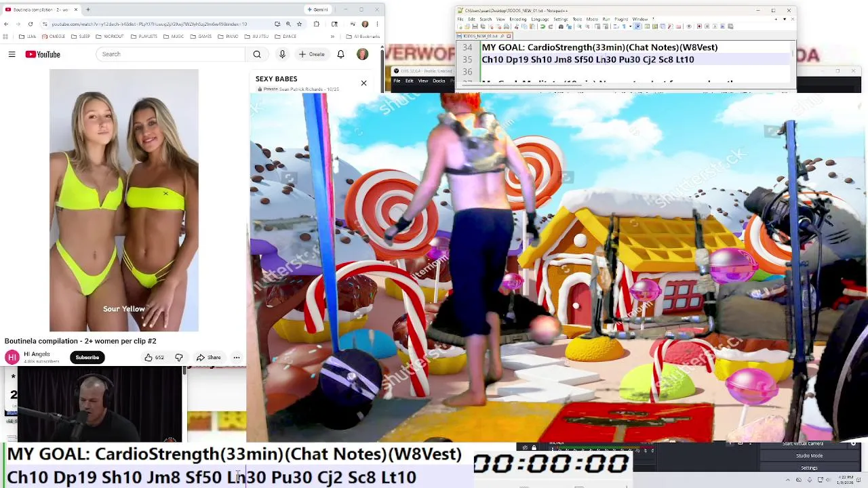Screen dimensions: 868x488
Task: Open more actions ellipsis under video
Action: point(236,357)
